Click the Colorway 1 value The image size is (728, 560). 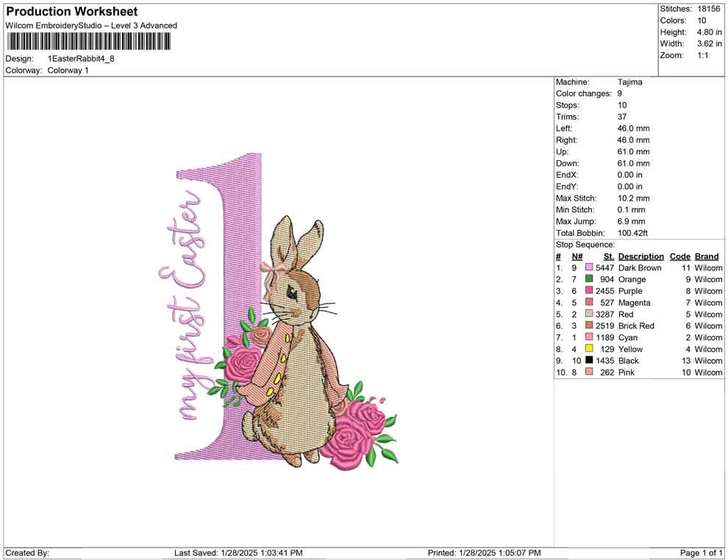point(68,71)
